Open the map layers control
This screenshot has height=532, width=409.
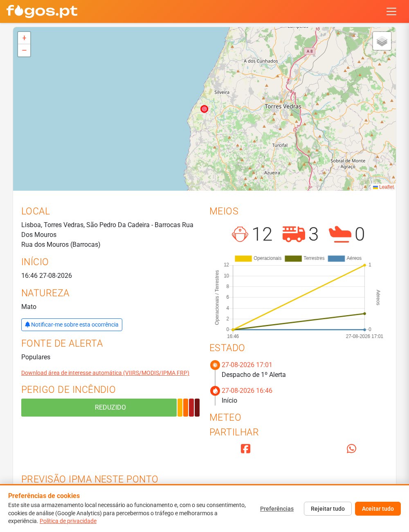pyautogui.click(x=382, y=41)
